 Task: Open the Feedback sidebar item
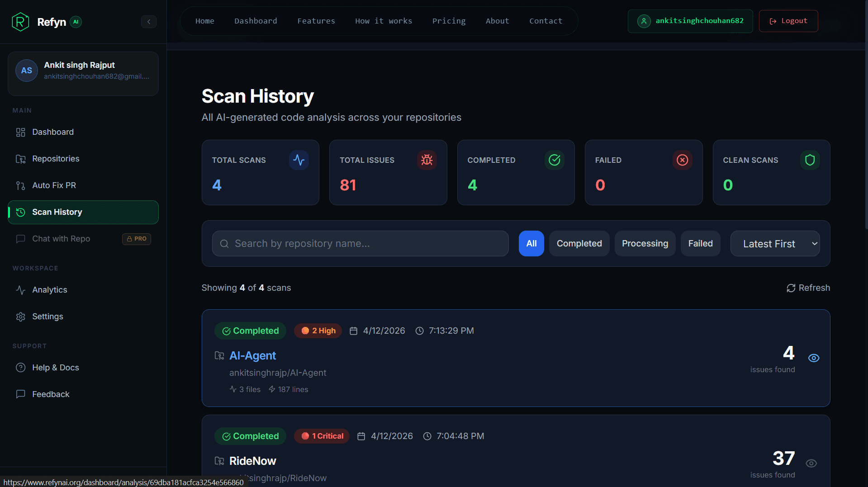[51, 394]
